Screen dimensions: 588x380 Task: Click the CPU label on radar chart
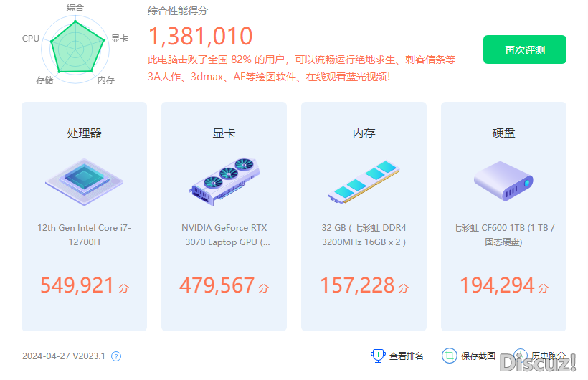[31, 38]
